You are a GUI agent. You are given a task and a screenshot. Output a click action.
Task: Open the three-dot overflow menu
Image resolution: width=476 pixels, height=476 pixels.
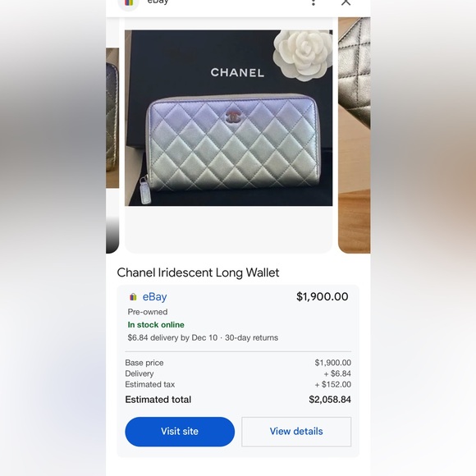coord(314,2)
